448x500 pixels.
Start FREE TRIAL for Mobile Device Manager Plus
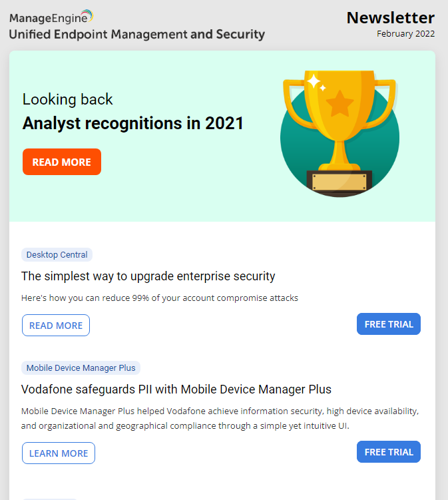point(389,452)
